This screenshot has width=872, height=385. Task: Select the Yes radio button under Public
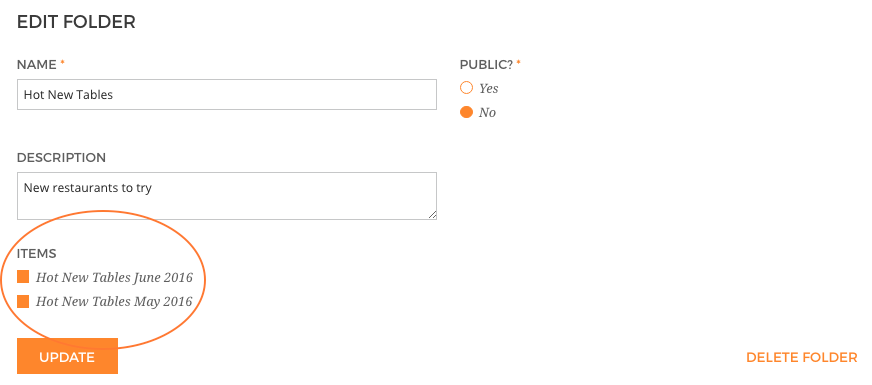(466, 88)
